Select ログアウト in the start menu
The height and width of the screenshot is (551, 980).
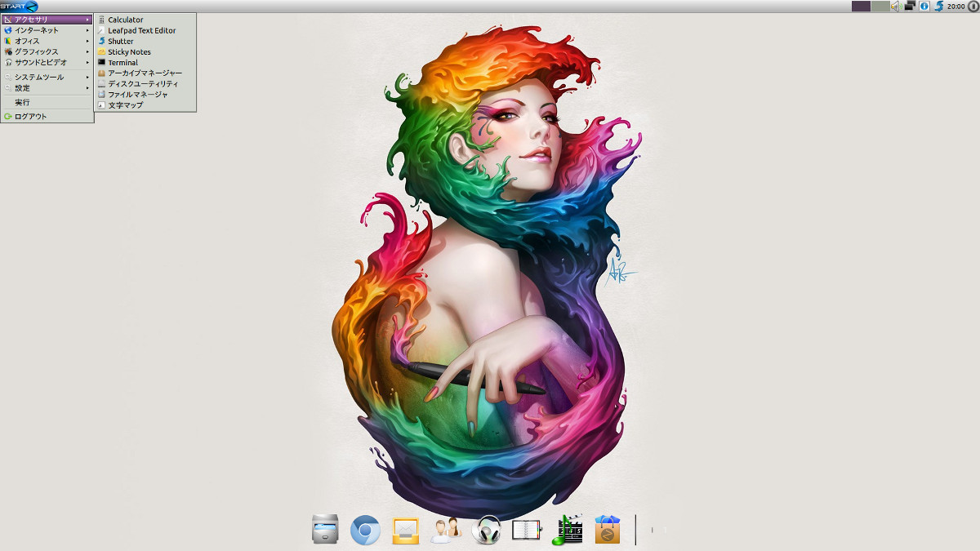(x=47, y=117)
